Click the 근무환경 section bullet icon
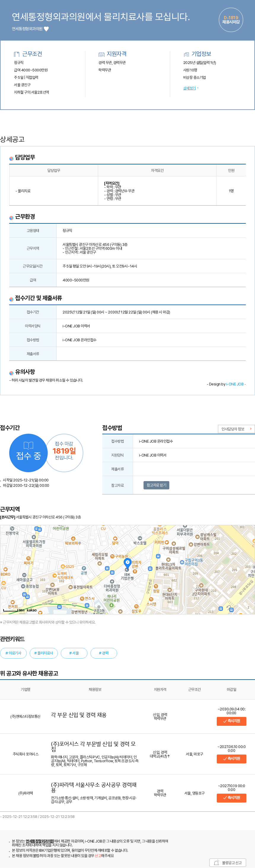 pos(12,218)
